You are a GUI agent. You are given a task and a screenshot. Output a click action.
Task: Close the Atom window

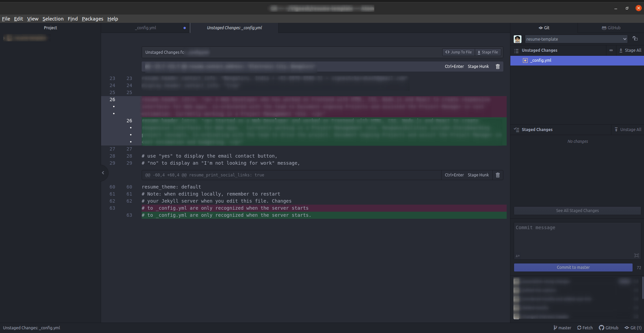pyautogui.click(x=638, y=8)
